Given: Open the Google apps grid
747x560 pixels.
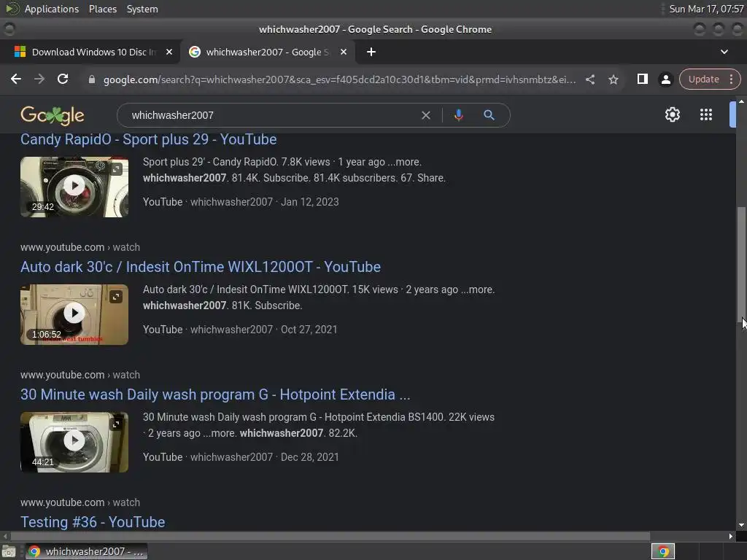Looking at the screenshot, I should (705, 114).
